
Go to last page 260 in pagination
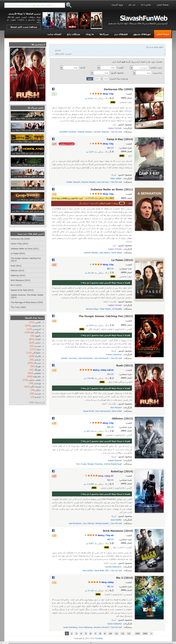[145, 633]
